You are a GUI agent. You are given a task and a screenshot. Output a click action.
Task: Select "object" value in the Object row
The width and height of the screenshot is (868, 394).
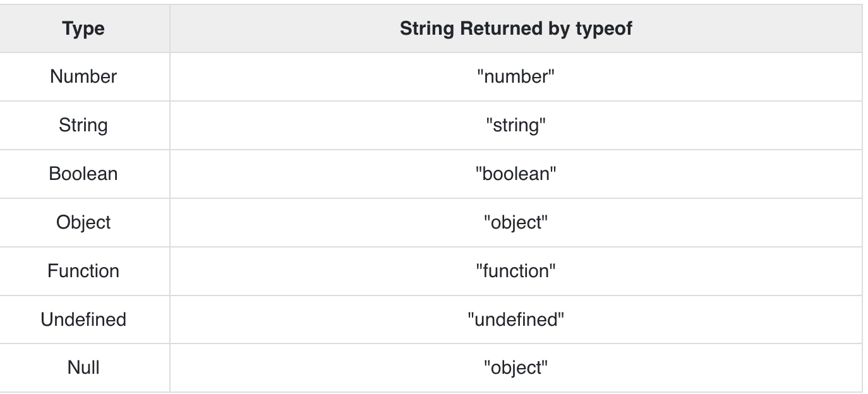pyautogui.click(x=515, y=222)
